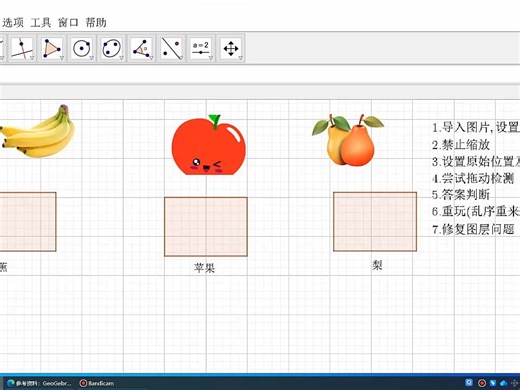Image resolution: width=520 pixels, height=390 pixels.
Task: Open Bandicam from the taskbar
Action: pyautogui.click(x=97, y=383)
